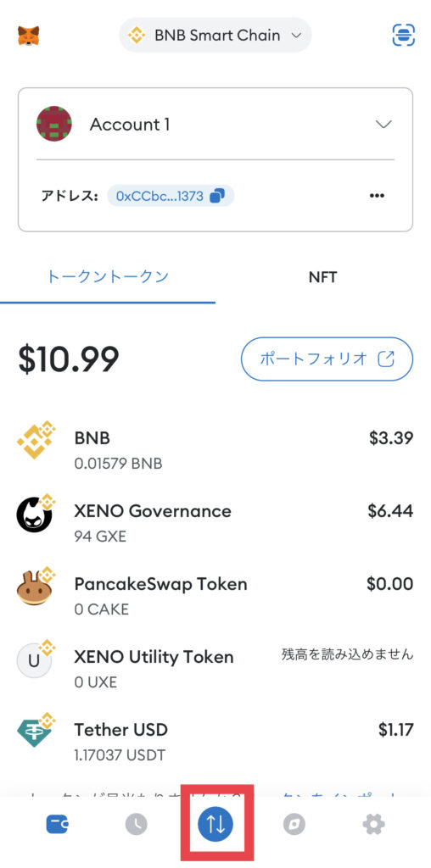
Task: Open the three-dots account options menu
Action: point(377,196)
